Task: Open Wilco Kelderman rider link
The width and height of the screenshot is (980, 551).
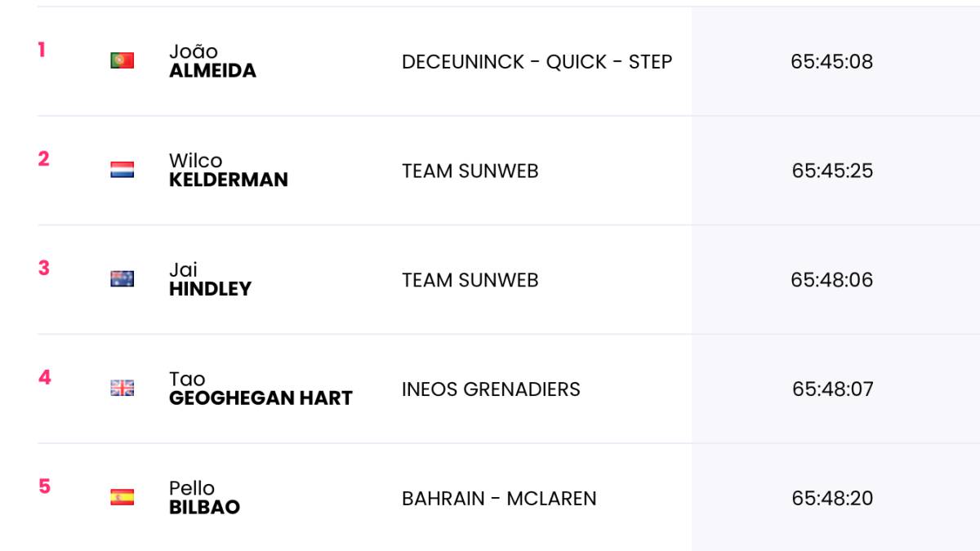Action: 229,171
